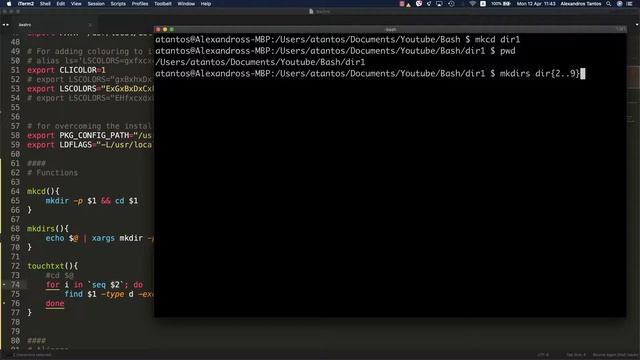This screenshot has height=360, width=640.
Task: Click the '# Functions' comment line
Action: pyautogui.click(x=52, y=173)
